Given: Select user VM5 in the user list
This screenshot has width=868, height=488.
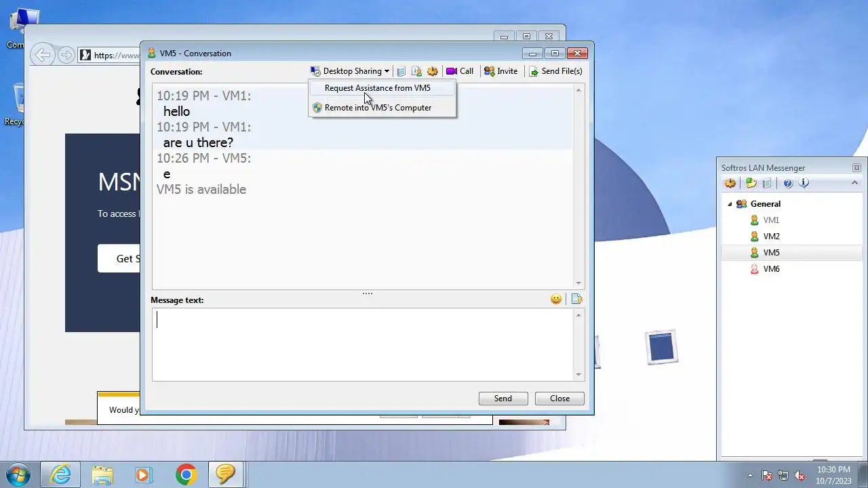Looking at the screenshot, I should click(x=771, y=253).
